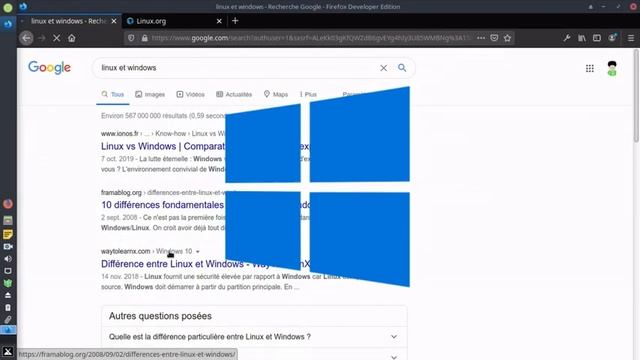Switch to Images results
Image resolution: width=640 pixels, height=360 pixels.
click(150, 94)
